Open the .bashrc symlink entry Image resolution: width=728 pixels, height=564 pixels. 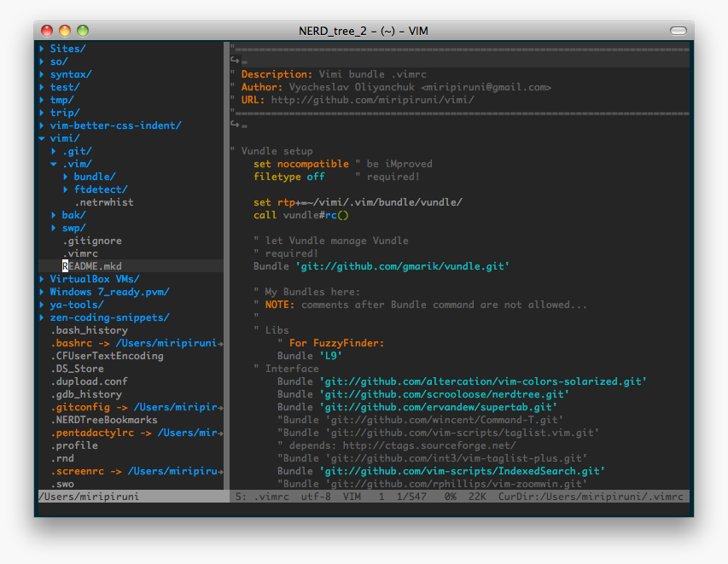137,343
